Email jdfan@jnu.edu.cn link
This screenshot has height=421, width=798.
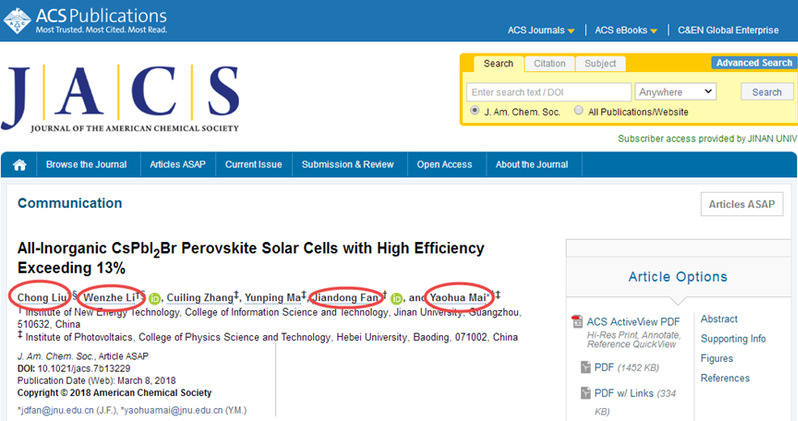pos(56,410)
